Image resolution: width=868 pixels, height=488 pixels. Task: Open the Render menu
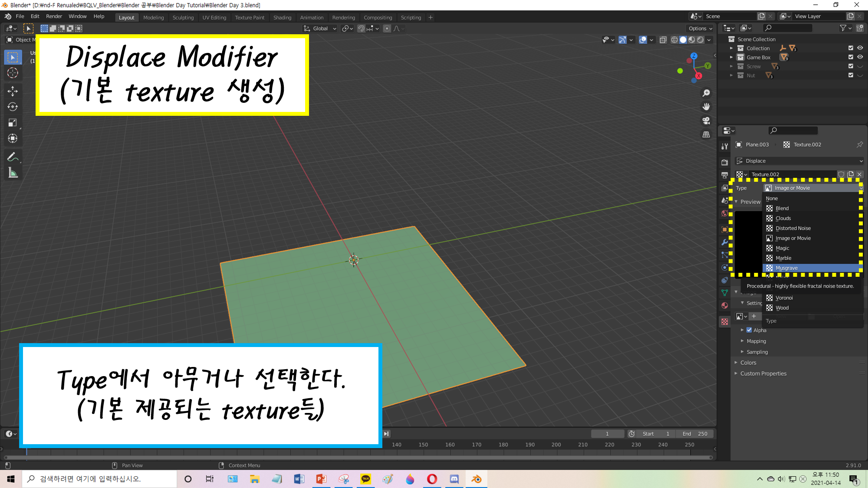click(54, 16)
